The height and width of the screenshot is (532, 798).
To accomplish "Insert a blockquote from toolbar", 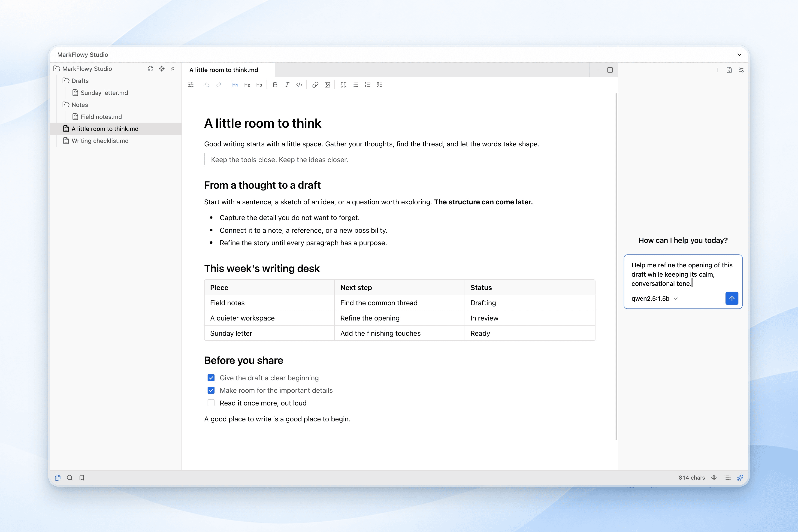I will (343, 85).
